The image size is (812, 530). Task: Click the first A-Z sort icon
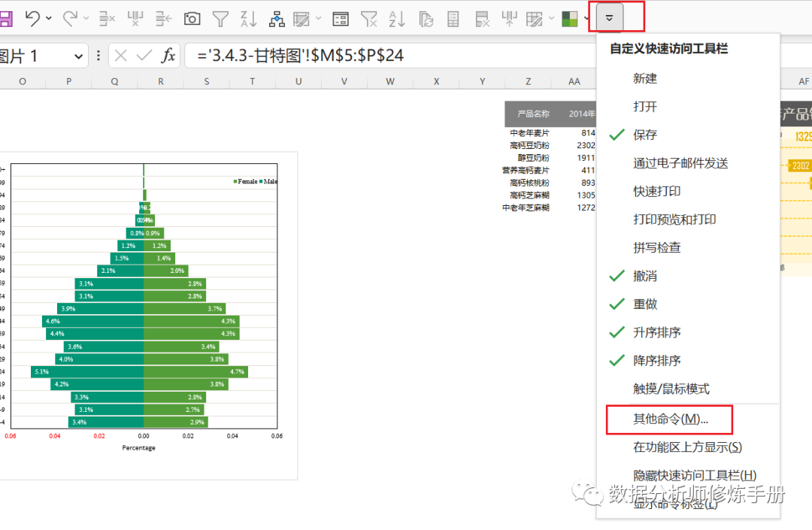tap(248, 18)
